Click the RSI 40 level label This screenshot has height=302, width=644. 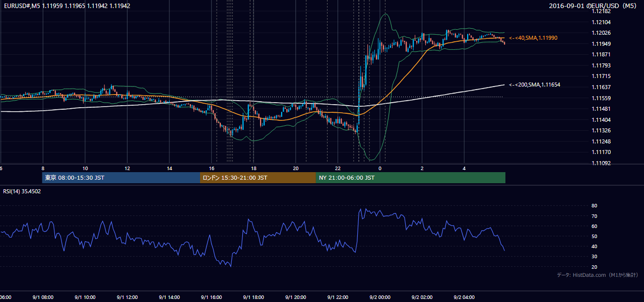pos(594,246)
